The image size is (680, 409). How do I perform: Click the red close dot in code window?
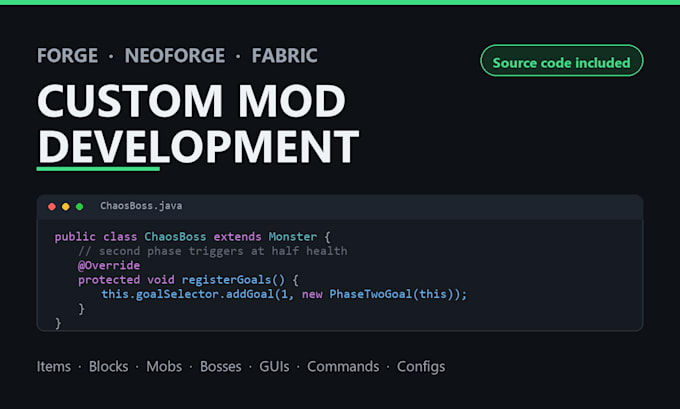pyautogui.click(x=52, y=206)
